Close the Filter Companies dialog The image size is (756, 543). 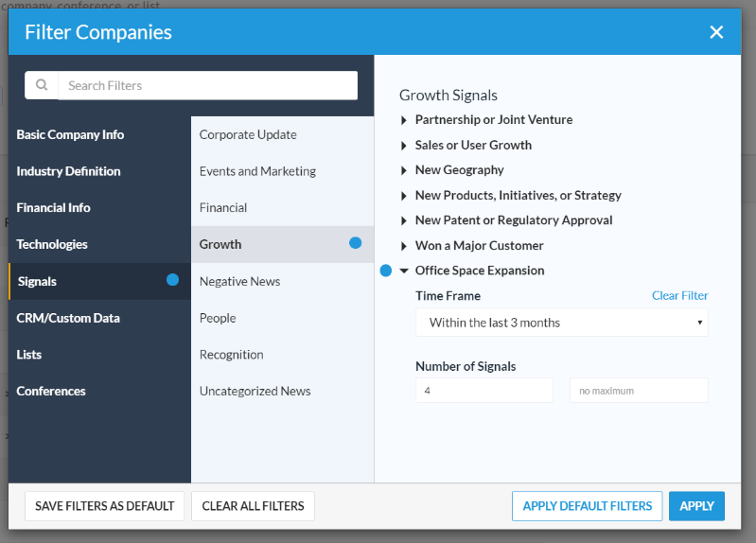(x=716, y=32)
